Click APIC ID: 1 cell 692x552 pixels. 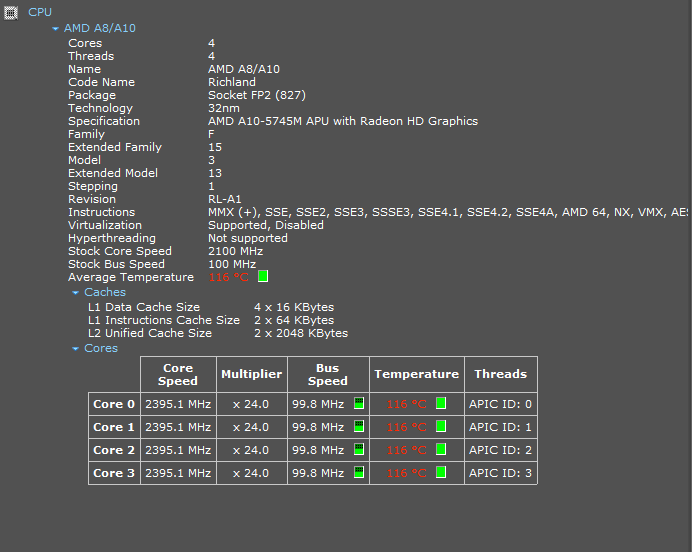pyautogui.click(x=500, y=427)
